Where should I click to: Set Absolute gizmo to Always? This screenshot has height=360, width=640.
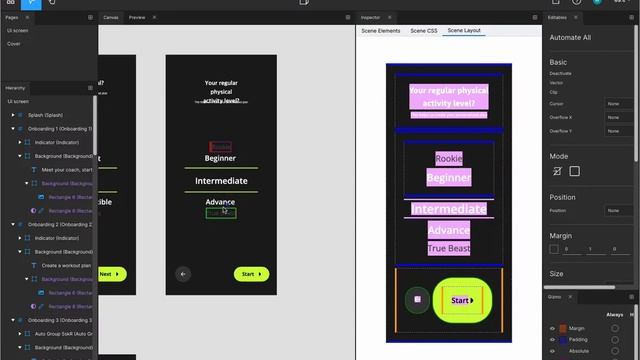(615, 351)
